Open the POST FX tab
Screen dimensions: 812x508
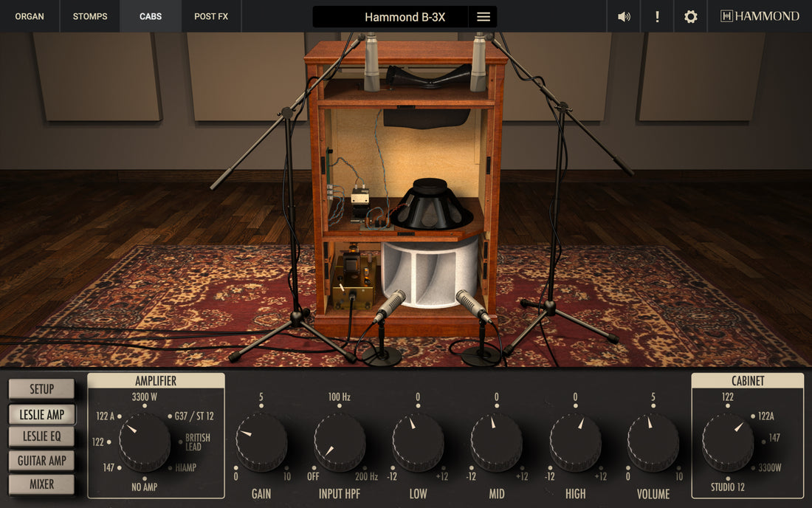pos(211,16)
